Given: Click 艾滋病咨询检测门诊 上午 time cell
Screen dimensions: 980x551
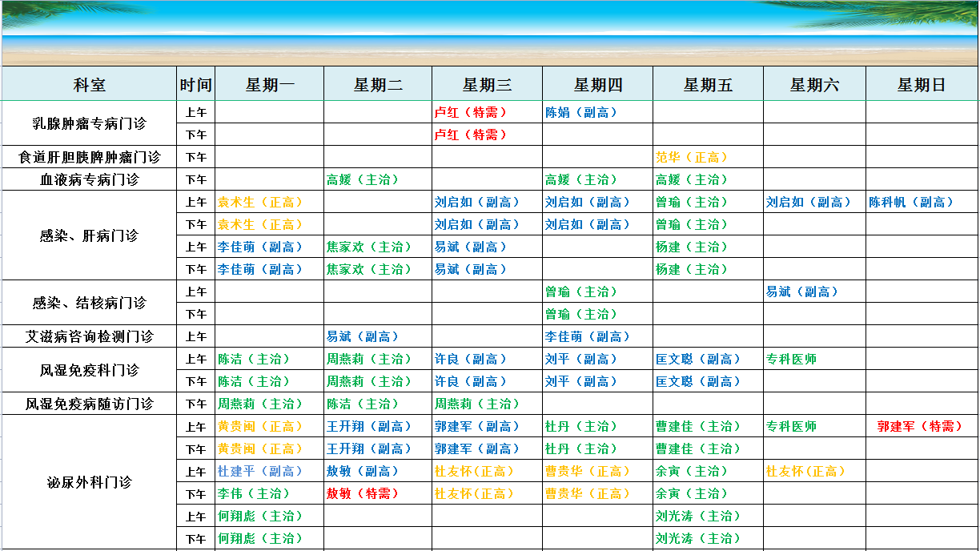Looking at the screenshot, I should point(196,336).
